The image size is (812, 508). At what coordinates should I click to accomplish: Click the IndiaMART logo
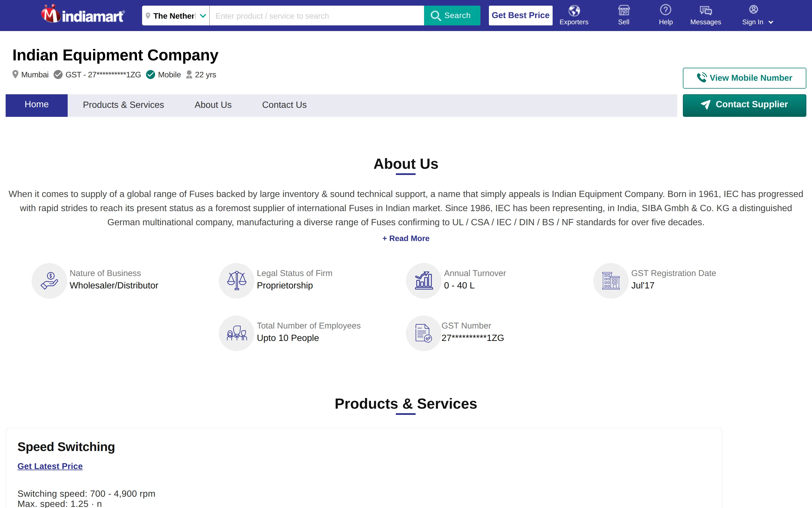83,14
